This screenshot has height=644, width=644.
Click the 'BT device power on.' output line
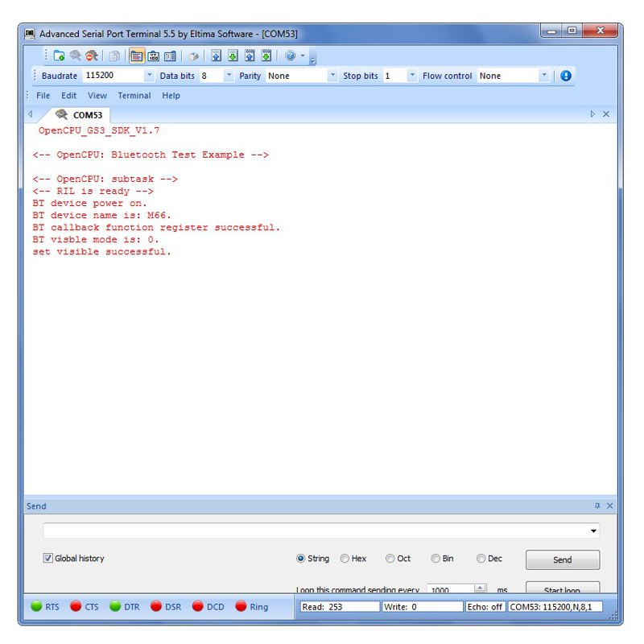[x=89, y=203]
